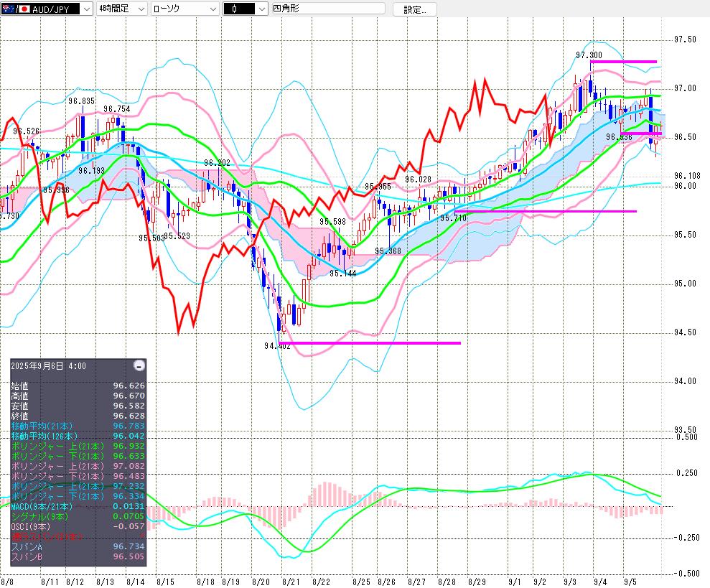Select the magenta line at 97.300 high
This screenshot has width=710, height=588.
tap(624, 61)
